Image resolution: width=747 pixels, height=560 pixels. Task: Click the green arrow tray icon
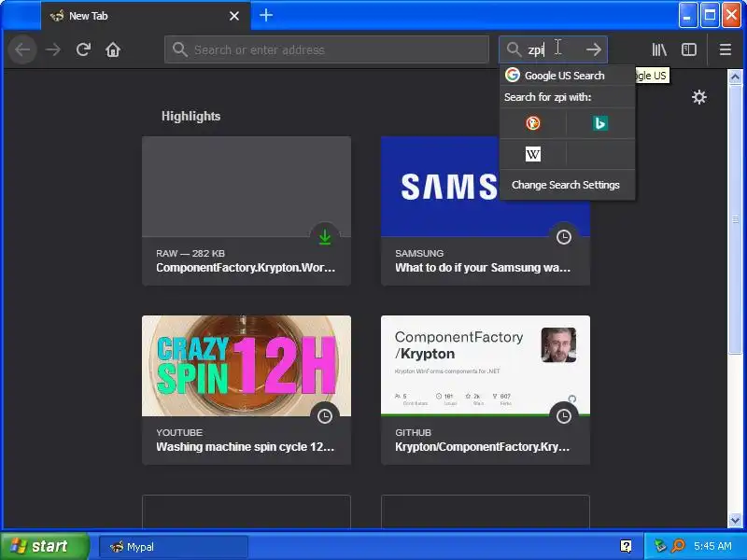[660, 546]
